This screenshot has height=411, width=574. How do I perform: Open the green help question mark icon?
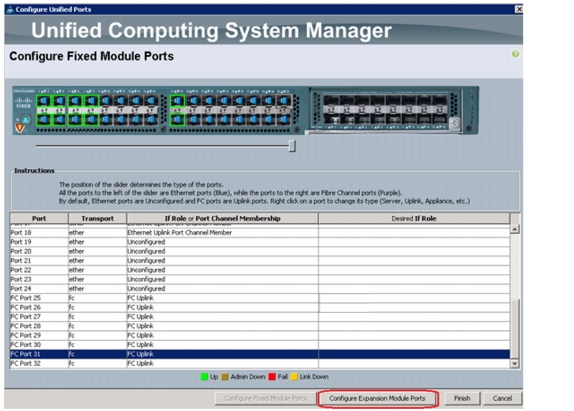click(515, 55)
